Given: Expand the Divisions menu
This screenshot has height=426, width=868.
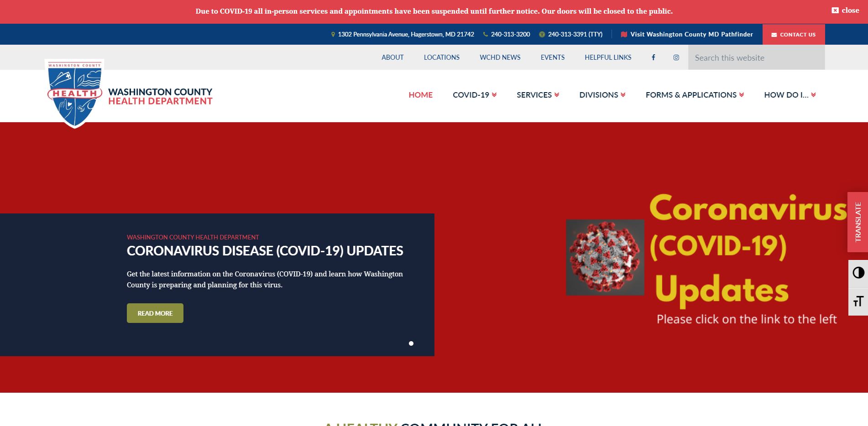Looking at the screenshot, I should click(x=602, y=95).
